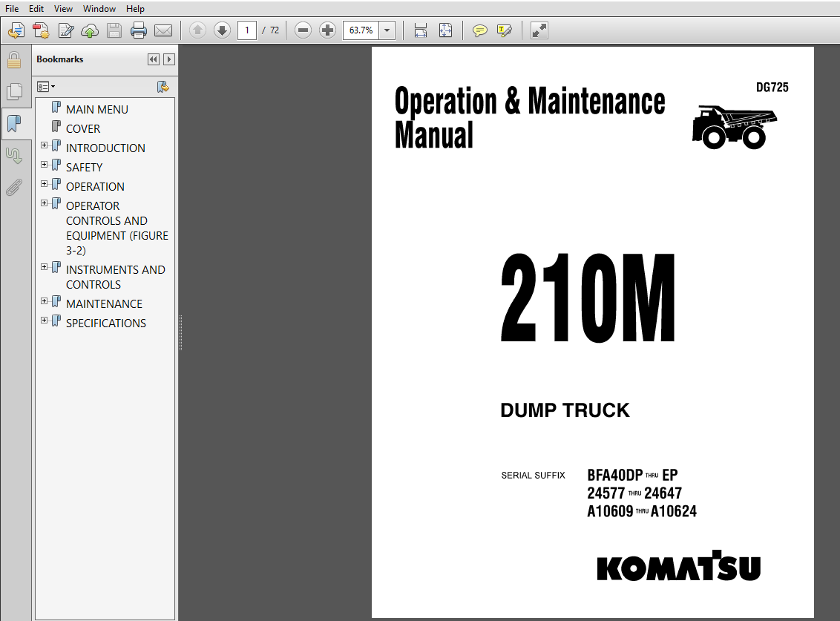This screenshot has width=840, height=621.
Task: Go to the previous page arrow
Action: coord(197,30)
